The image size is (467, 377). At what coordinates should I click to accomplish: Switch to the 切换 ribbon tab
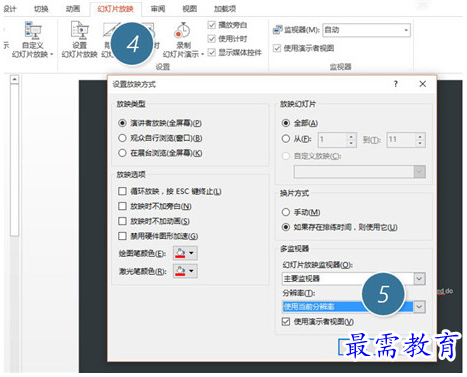point(41,9)
